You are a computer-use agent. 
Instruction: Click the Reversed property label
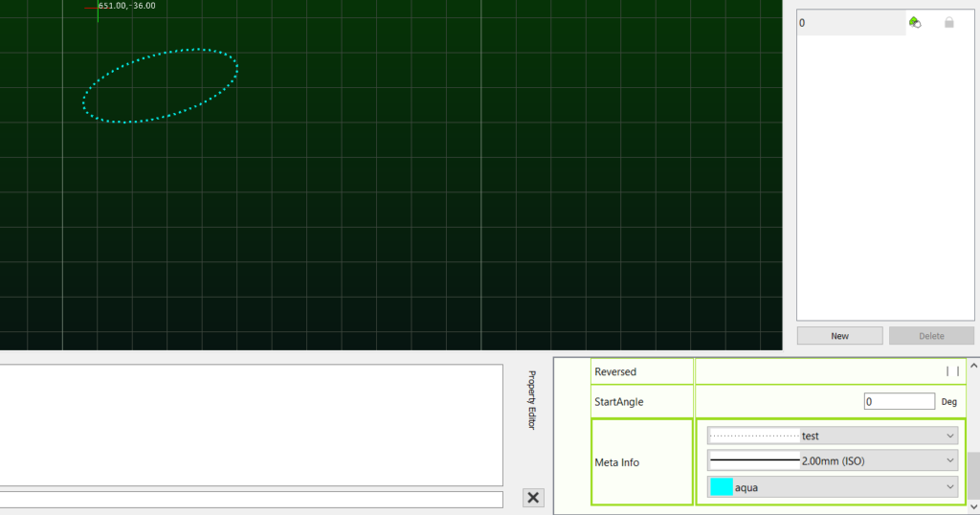pyautogui.click(x=615, y=371)
